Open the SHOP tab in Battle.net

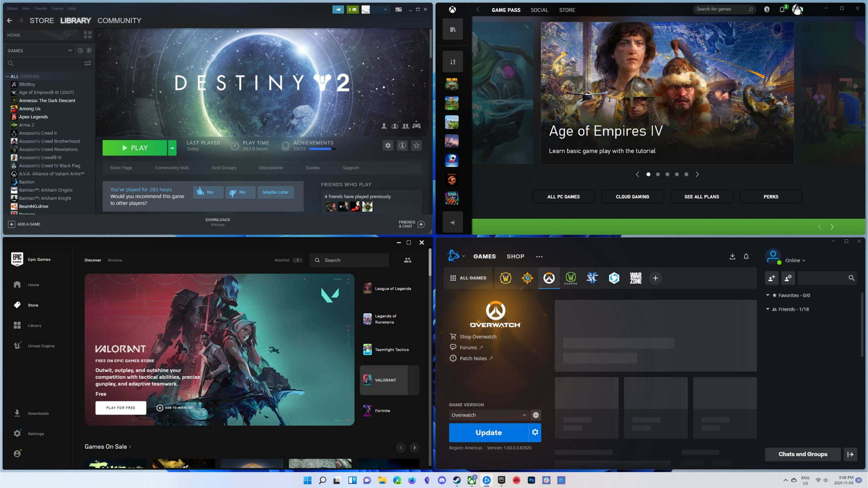pos(515,256)
